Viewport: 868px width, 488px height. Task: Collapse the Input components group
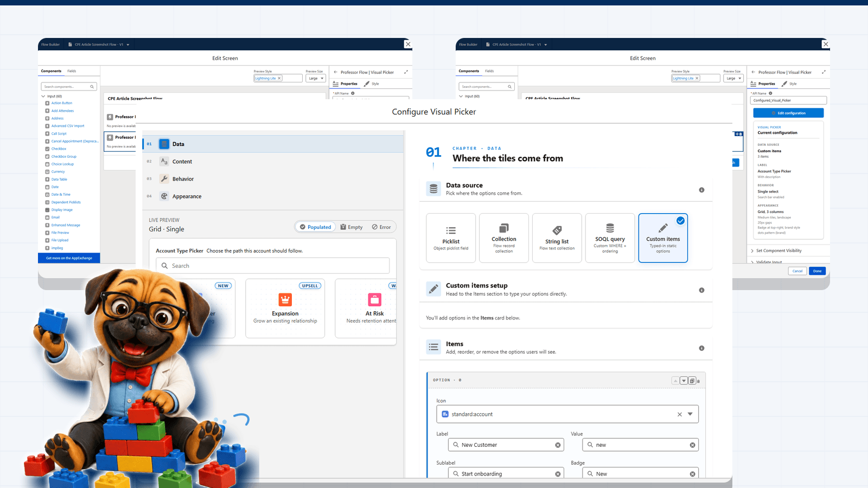coord(43,95)
